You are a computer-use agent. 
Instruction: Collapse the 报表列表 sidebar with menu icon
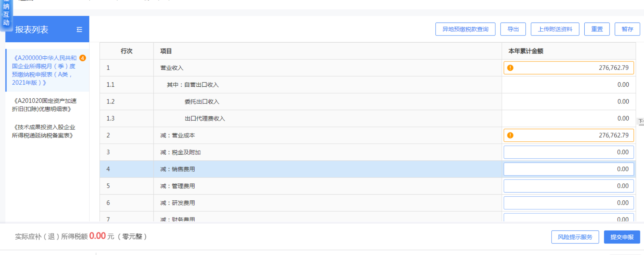click(x=79, y=30)
